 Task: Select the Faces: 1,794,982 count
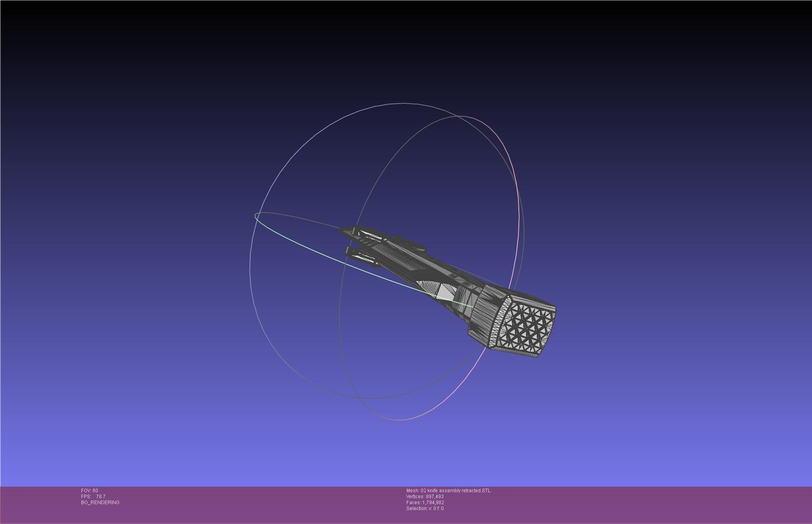(425, 503)
